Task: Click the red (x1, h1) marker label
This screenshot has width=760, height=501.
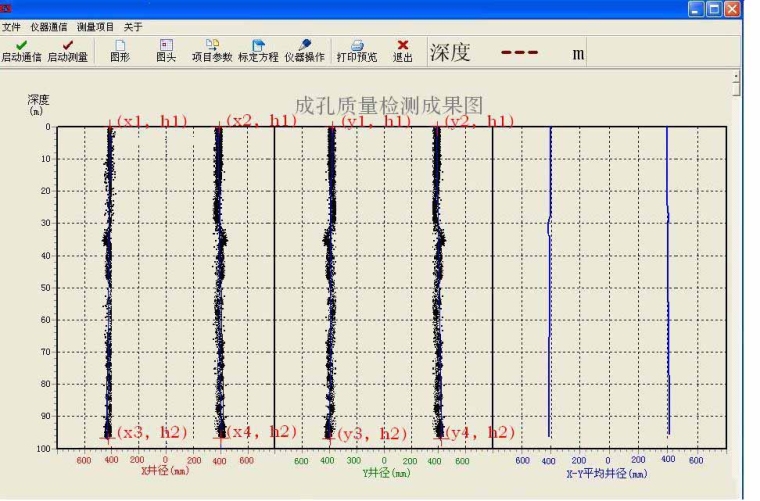Action: pos(152,121)
